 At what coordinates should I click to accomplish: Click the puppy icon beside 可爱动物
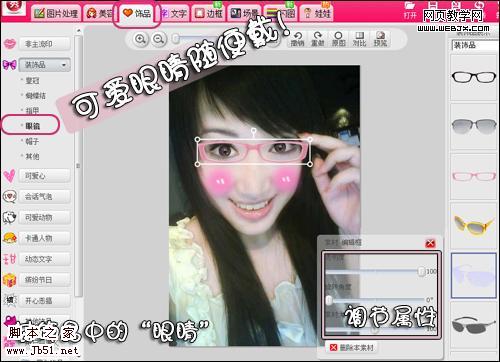(9, 217)
